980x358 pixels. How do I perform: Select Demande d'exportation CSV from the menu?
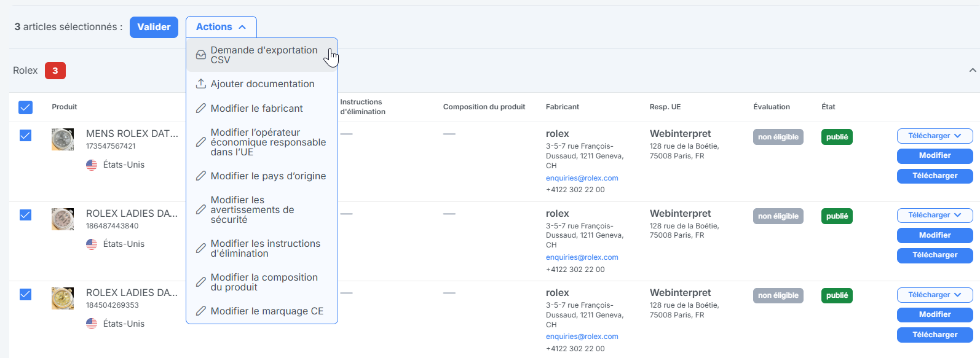coord(262,55)
